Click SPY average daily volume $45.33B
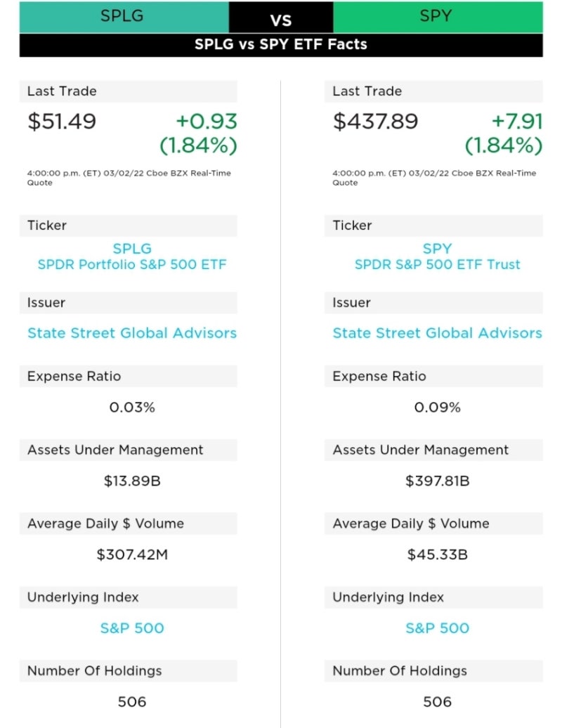Viewport: 562px width, 728px height. coord(437,555)
